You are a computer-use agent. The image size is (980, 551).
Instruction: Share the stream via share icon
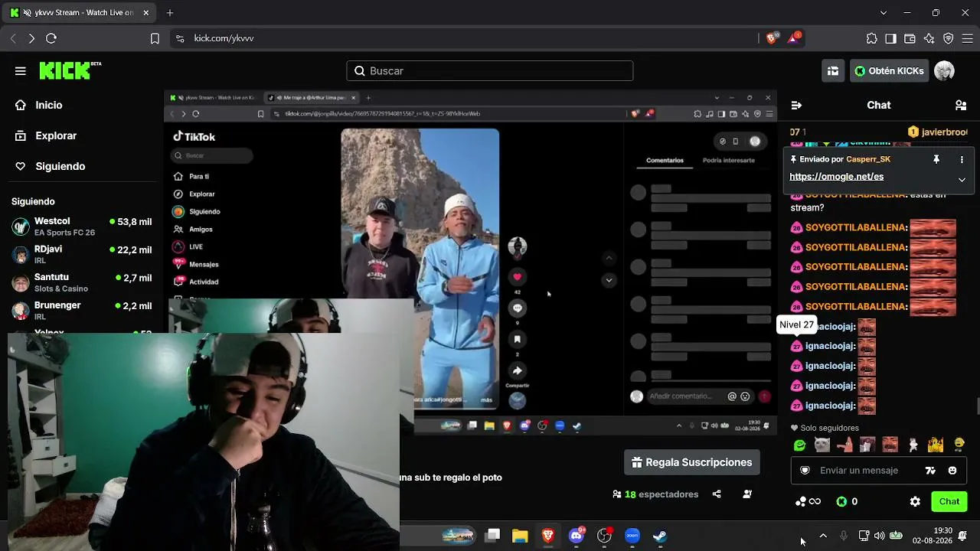(717, 494)
